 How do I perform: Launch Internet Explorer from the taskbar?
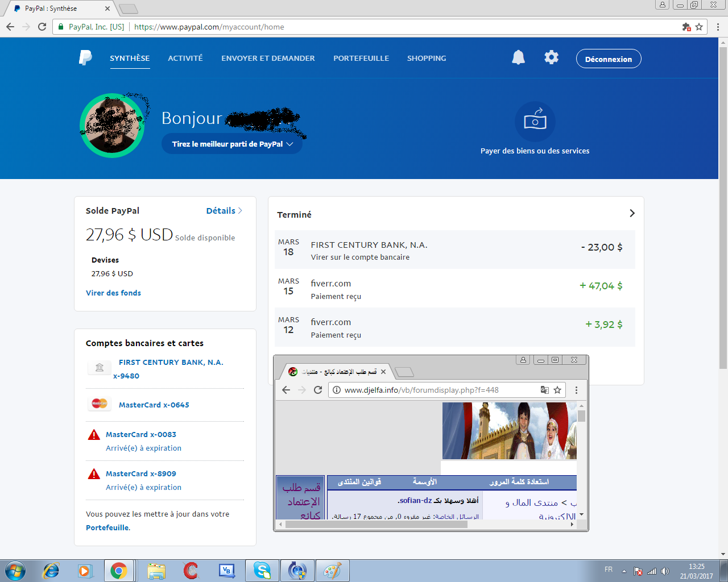(x=51, y=571)
